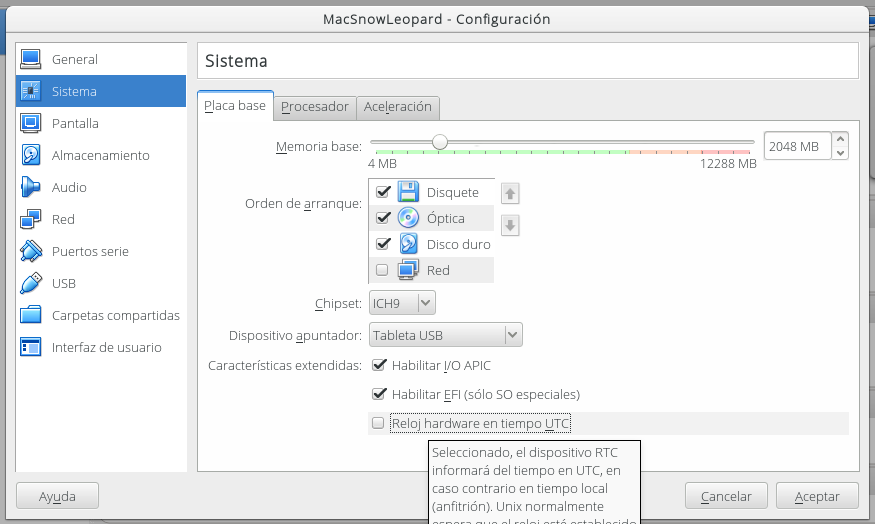Select Disco duro text in boot order
Screen dimensions: 875x524
point(459,244)
